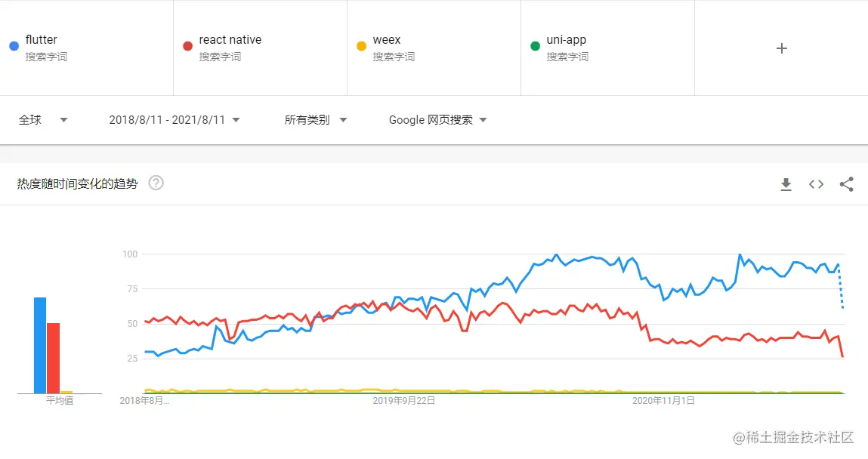Open the 2018/8/11 - 2021/8/11 date range dropdown
The width and height of the screenshot is (868, 459).
coord(175,120)
